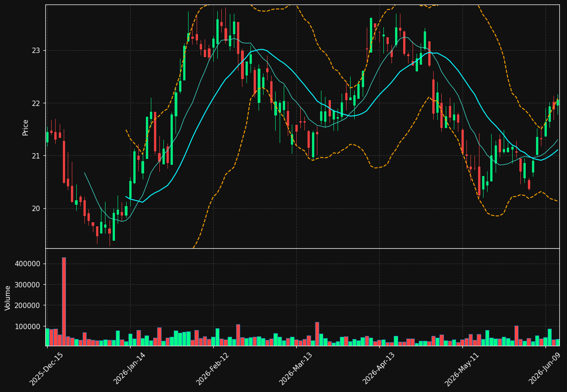Screen dimensions: 567x392
Task: Click the 2026-Apr-13 date label
Action: point(379,369)
